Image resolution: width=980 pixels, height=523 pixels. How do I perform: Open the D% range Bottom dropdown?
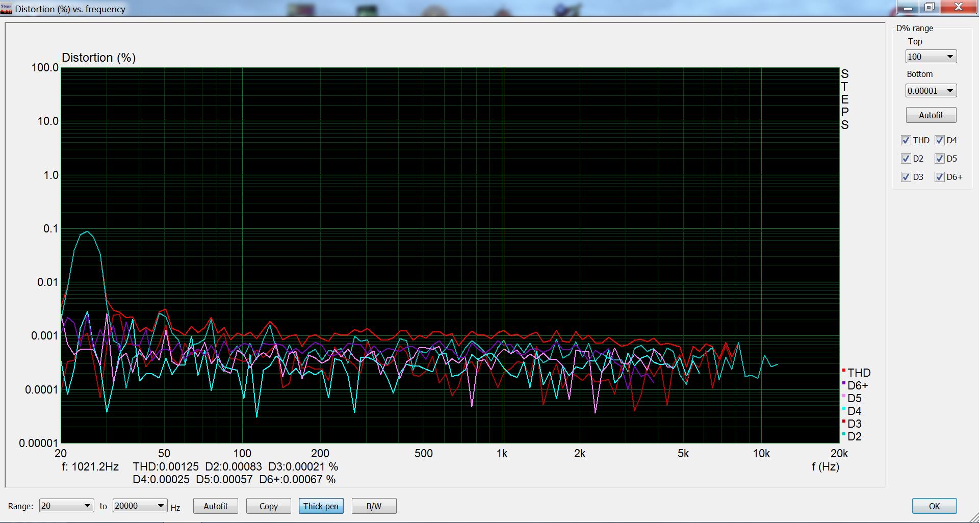[x=931, y=91]
